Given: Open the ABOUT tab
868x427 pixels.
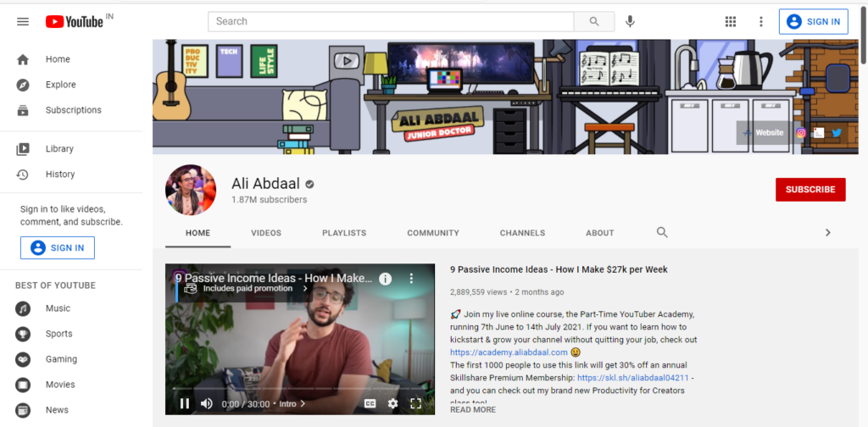Looking at the screenshot, I should coord(600,233).
